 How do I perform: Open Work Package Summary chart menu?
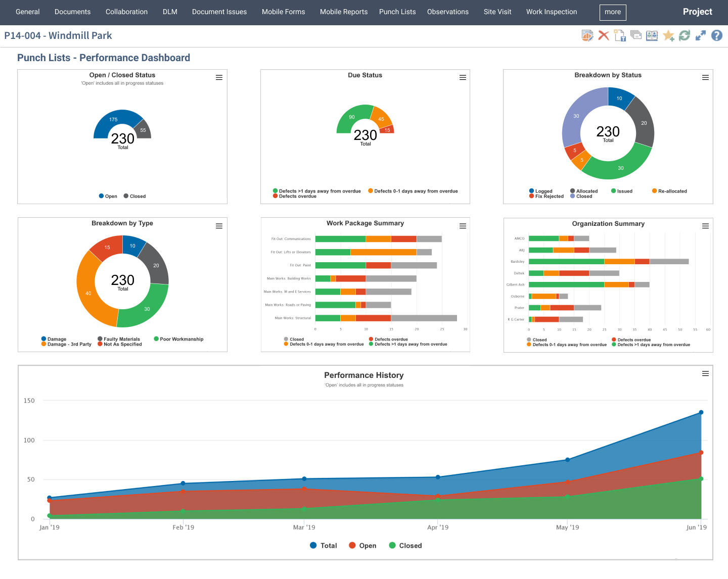(463, 226)
